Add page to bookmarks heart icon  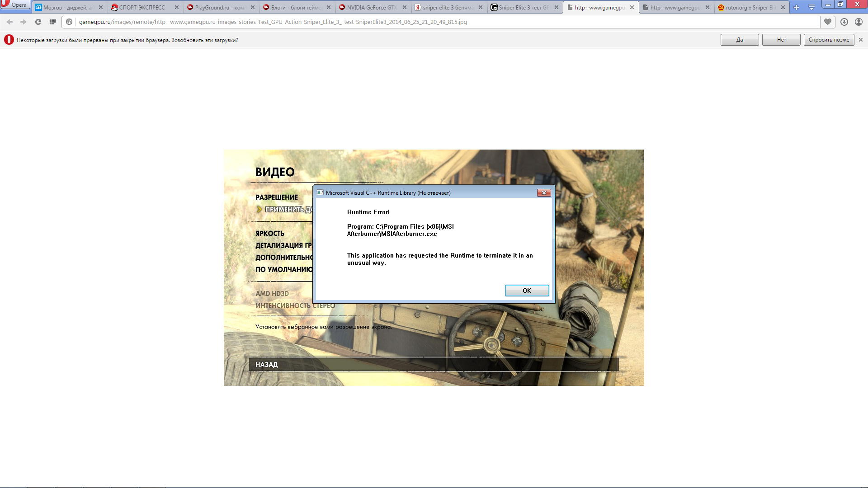pos(828,22)
